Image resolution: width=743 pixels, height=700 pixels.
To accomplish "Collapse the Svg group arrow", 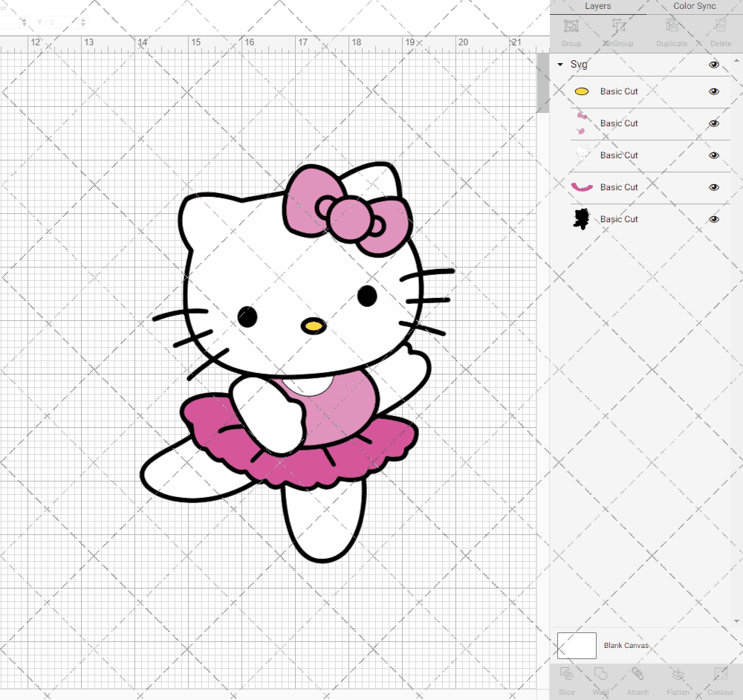I will coord(560,65).
